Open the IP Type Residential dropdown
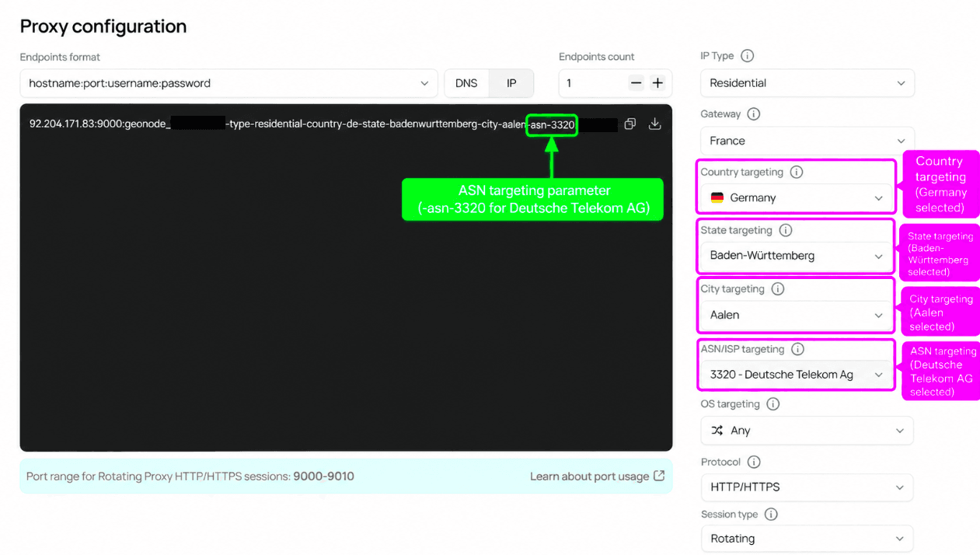The height and width of the screenshot is (555, 980). [x=807, y=83]
